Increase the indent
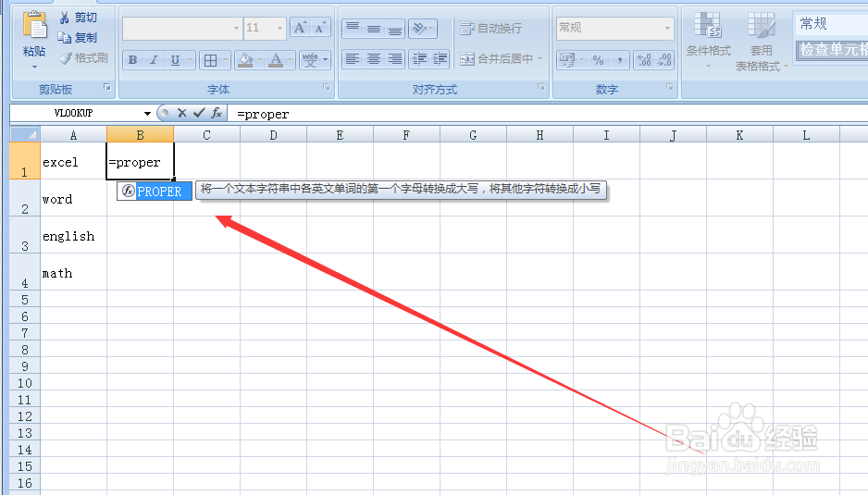This screenshot has height=495, width=868. pyautogui.click(x=440, y=58)
